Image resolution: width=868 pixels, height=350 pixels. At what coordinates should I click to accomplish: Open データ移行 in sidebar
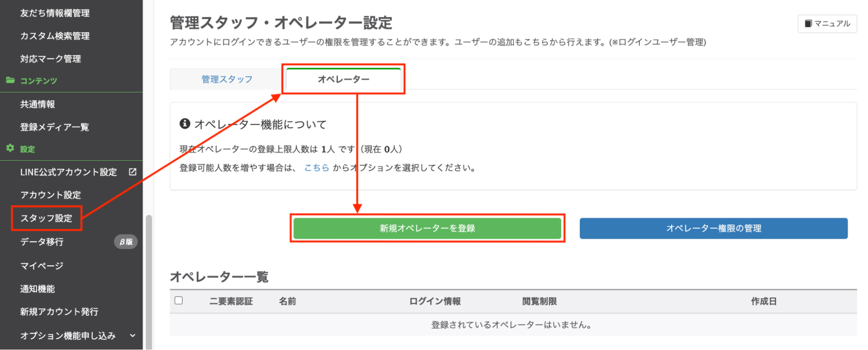[42, 242]
